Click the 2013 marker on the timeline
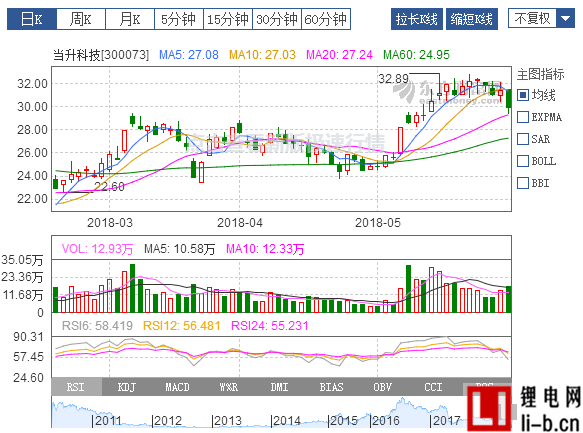583x433 pixels. pos(227,421)
